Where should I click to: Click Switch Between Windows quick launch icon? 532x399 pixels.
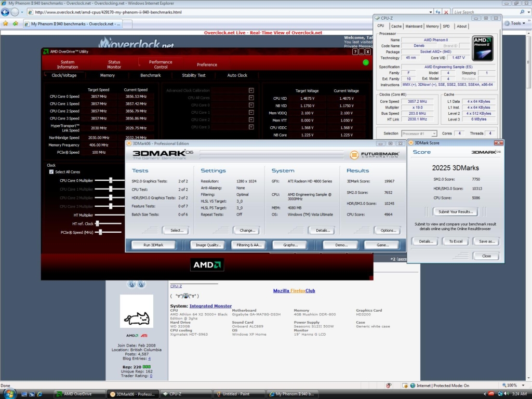[x=32, y=394]
